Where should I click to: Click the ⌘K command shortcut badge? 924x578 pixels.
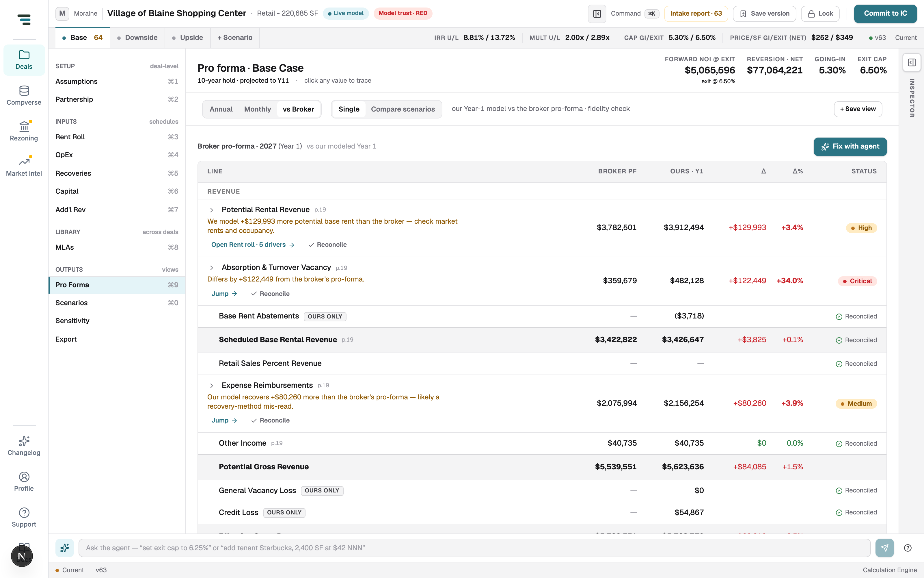pos(652,14)
